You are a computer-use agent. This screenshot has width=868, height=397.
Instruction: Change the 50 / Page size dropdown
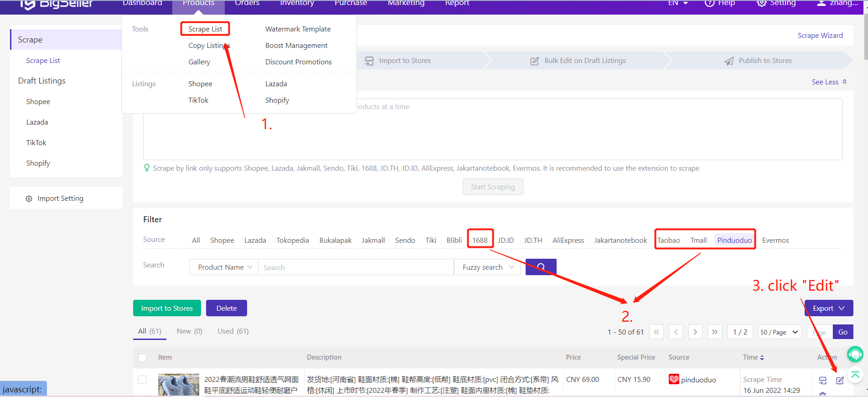[780, 332]
